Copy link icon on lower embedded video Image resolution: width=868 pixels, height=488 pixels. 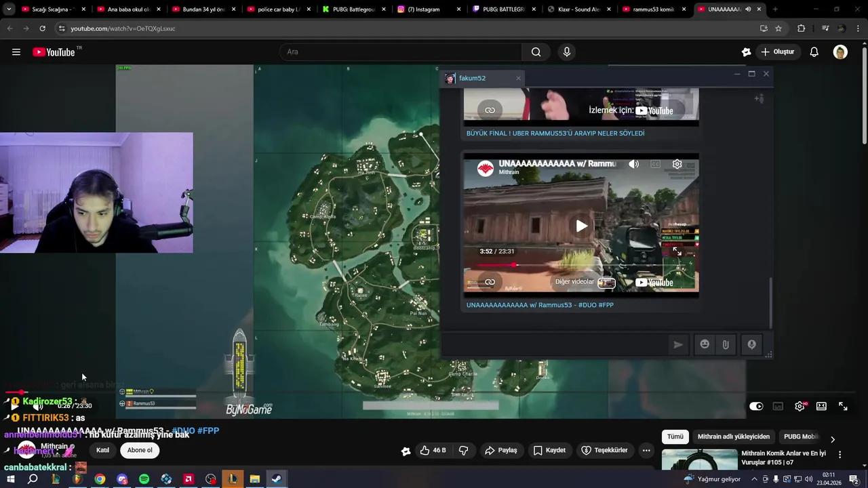(x=490, y=282)
